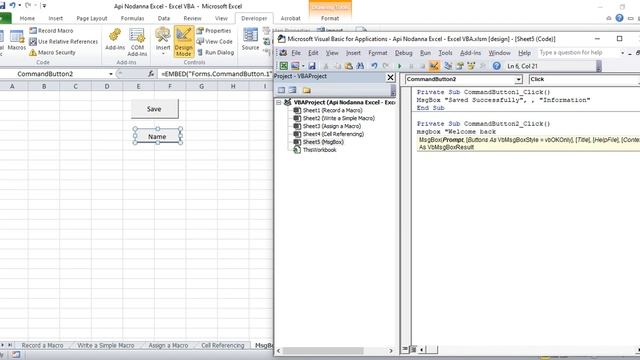Click View Code in Controls group
The height and width of the screenshot is (360, 640).
pos(215,42)
